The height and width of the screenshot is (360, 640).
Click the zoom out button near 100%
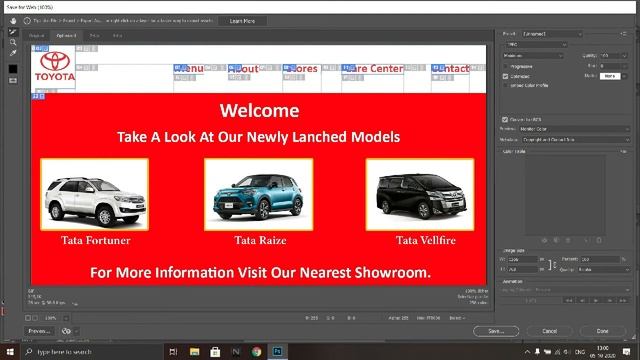(28, 318)
